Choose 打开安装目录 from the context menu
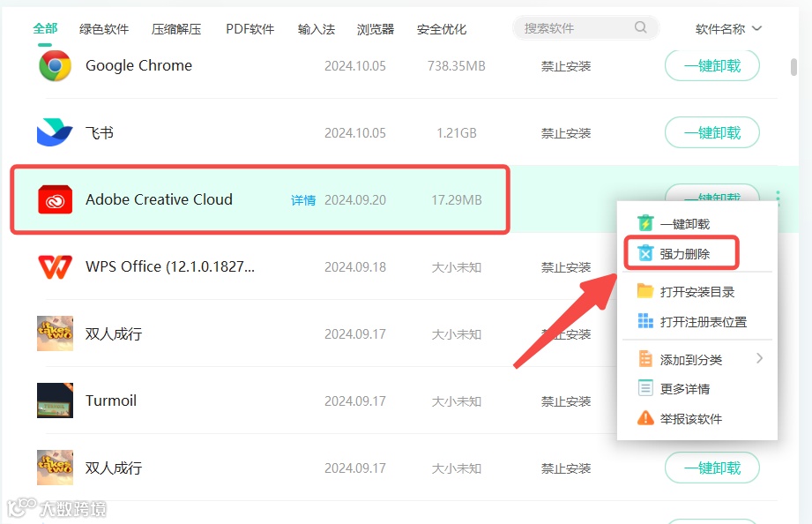 (x=697, y=292)
